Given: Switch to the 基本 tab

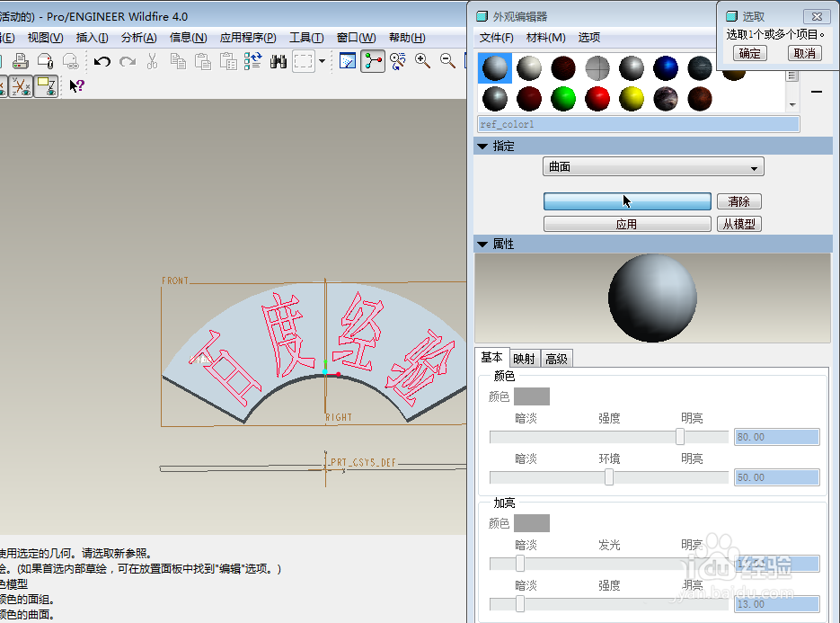Looking at the screenshot, I should pos(491,357).
